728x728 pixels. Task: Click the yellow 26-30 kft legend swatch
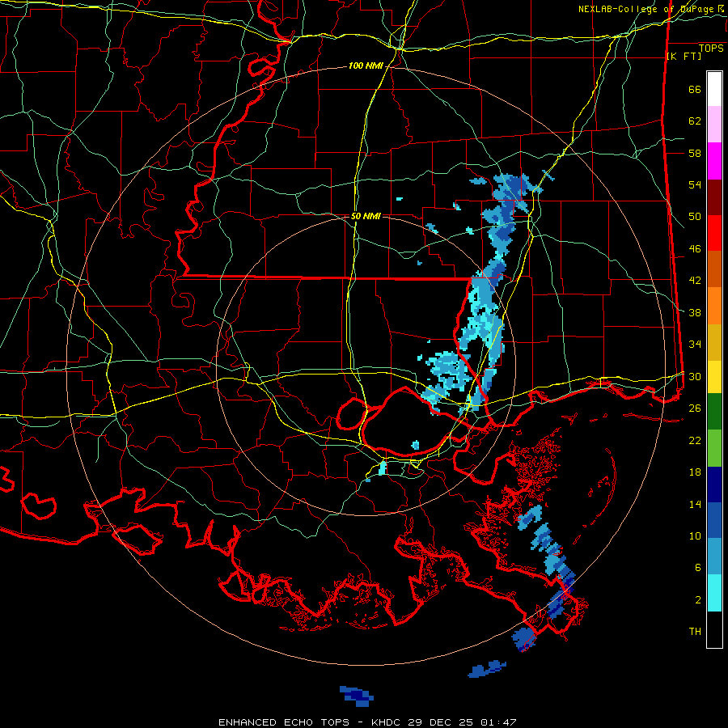[x=714, y=377]
